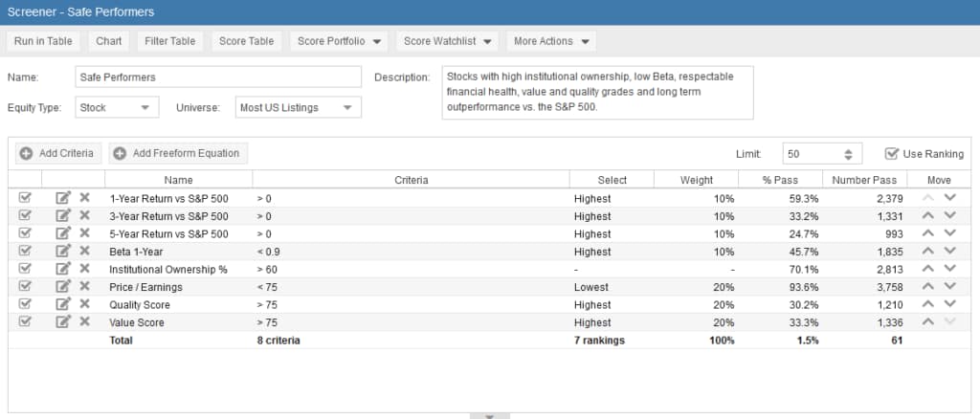Uncheck the Price / Earnings criterion
This screenshot has height=419, width=980.
click(x=25, y=287)
